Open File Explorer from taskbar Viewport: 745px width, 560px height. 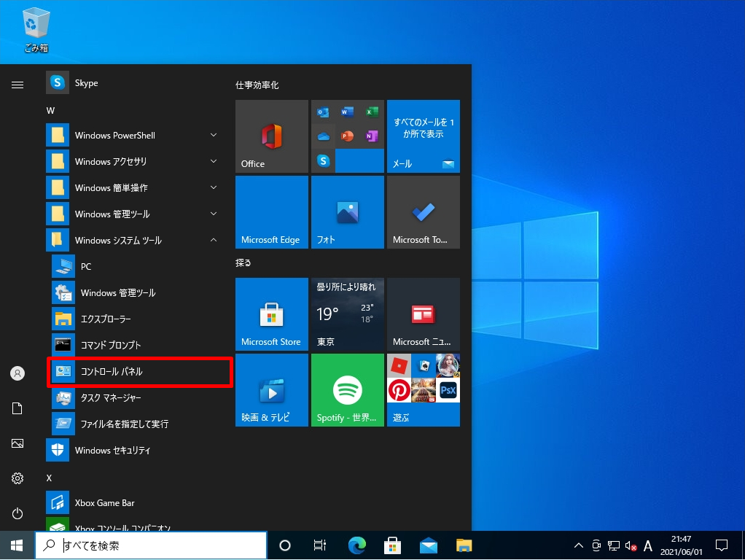point(464,545)
